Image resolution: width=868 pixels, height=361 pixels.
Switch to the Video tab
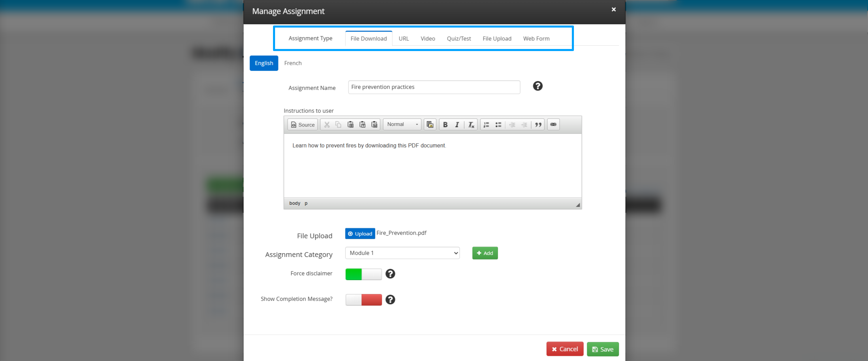coord(428,38)
